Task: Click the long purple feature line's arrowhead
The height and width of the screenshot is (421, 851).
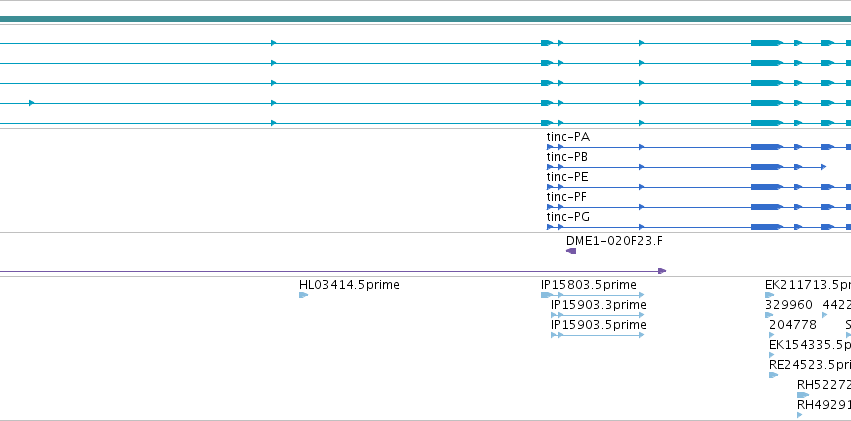Action: (x=662, y=271)
